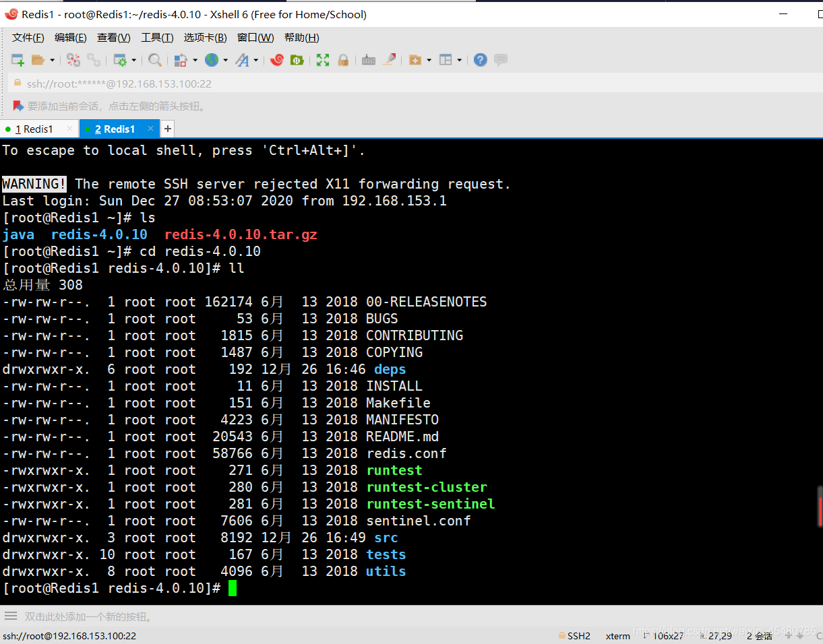
Task: Close the 2 Redis1 tab
Action: [151, 129]
